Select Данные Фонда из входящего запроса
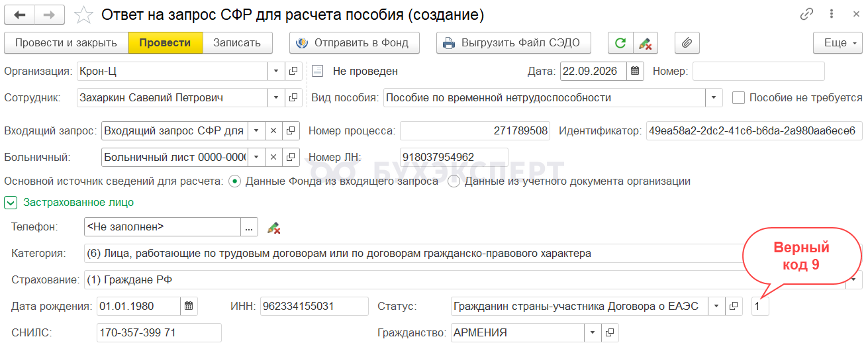The width and height of the screenshot is (868, 345). [x=234, y=181]
